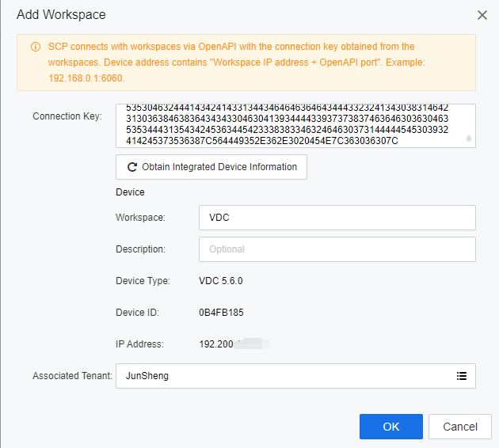This screenshot has width=499, height=448.
Task: Click the orange info icon in banner
Action: (x=36, y=47)
